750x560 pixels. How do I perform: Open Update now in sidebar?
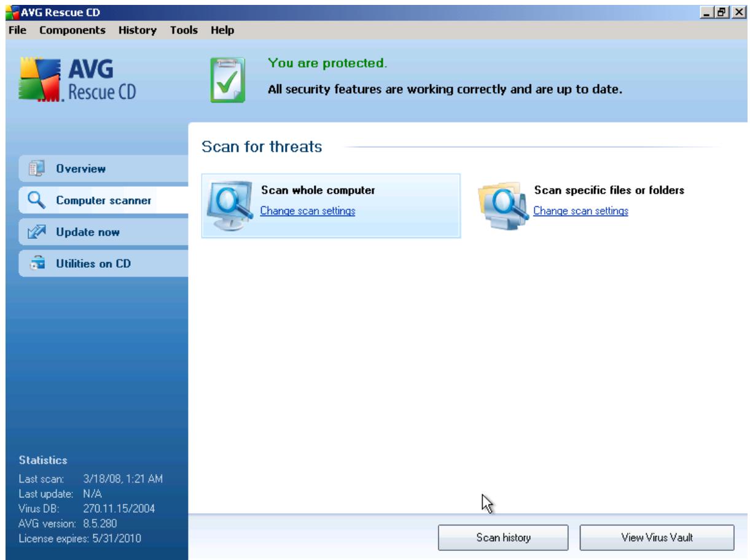[x=103, y=232]
